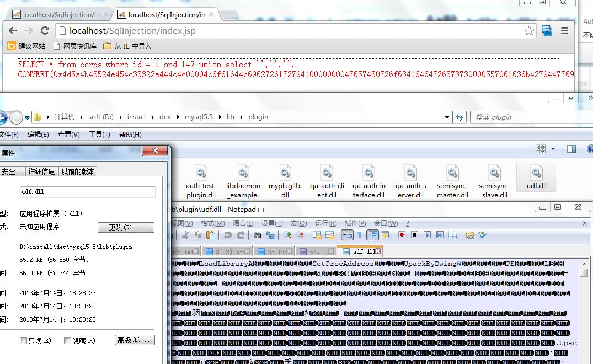
Task: Toggle word wrap in the Notepad++ toolbar
Action: pos(347,235)
